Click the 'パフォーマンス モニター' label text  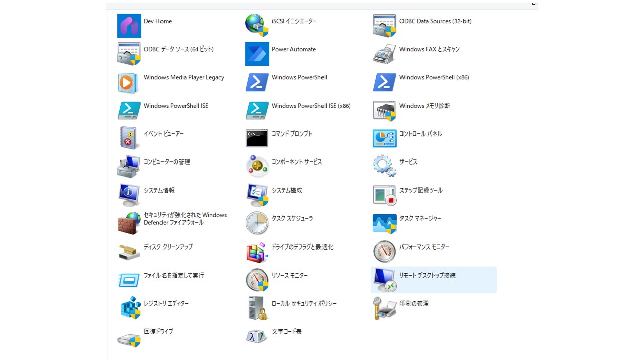(x=424, y=247)
